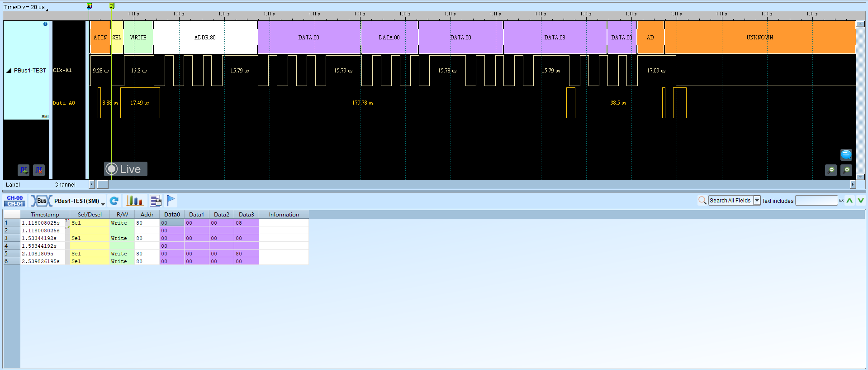Click the blue flag icon
Viewport: 868px width, 370px height.
point(171,200)
